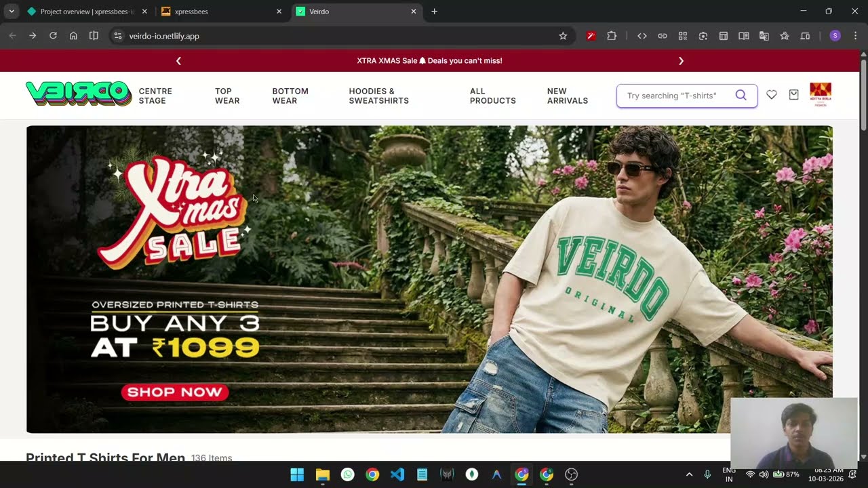Open the Chrome profile avatar S
Viewport: 868px width, 488px height.
point(835,36)
